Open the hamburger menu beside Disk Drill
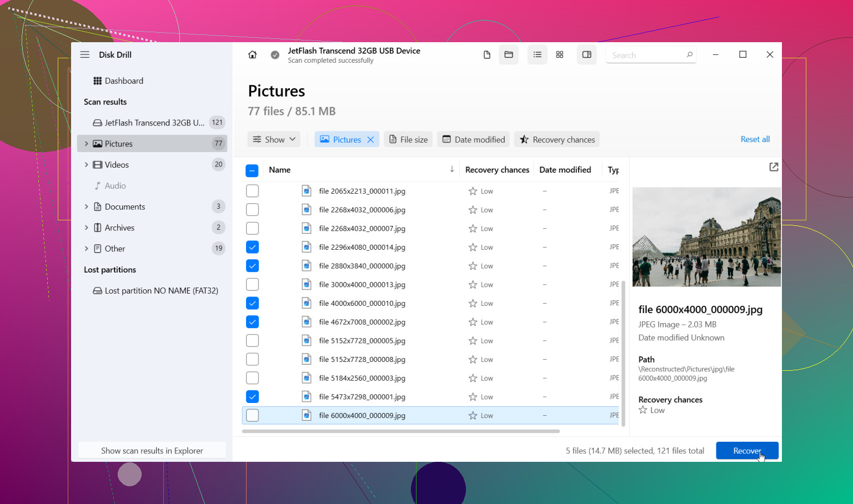The width and height of the screenshot is (853, 504). [85, 54]
